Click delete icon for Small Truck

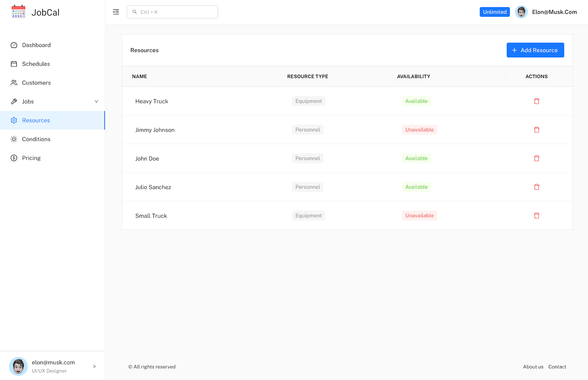537,216
